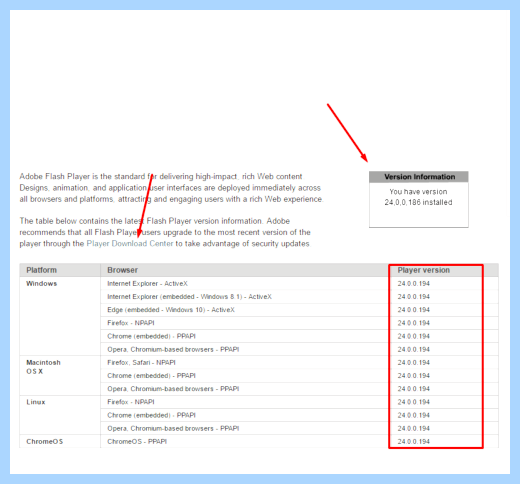
Task: Click 'Firefox - NPAPI' under Linux
Action: [131, 402]
